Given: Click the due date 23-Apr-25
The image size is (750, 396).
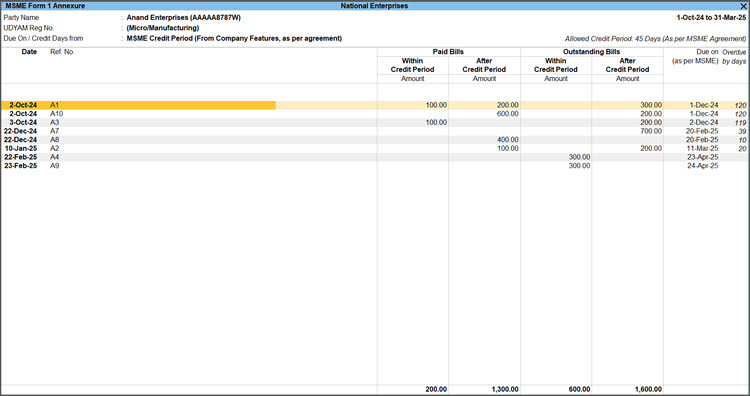Looking at the screenshot, I should (x=702, y=157).
